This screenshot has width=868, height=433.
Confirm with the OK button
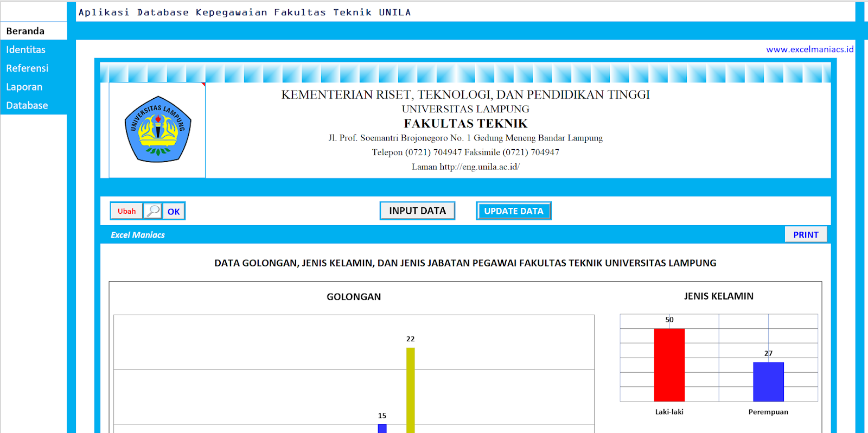tap(174, 212)
